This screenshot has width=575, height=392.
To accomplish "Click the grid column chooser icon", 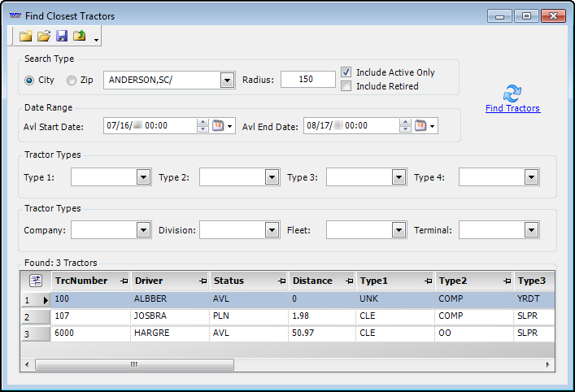I will pyautogui.click(x=36, y=281).
